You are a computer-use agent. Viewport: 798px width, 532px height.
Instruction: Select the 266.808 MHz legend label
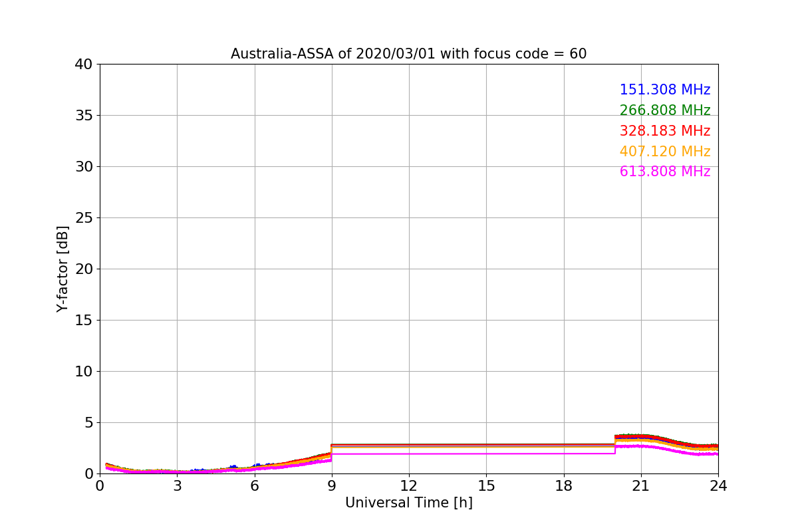[665, 110]
